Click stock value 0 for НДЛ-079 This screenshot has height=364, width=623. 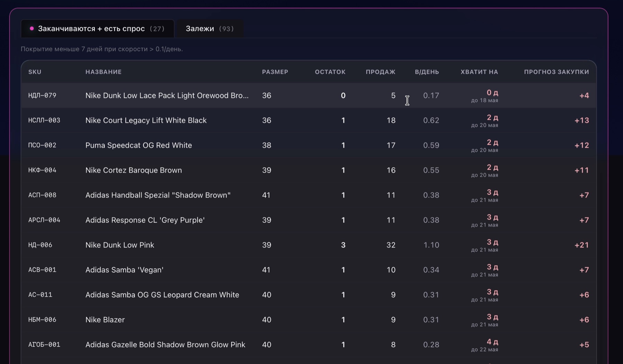click(x=343, y=95)
